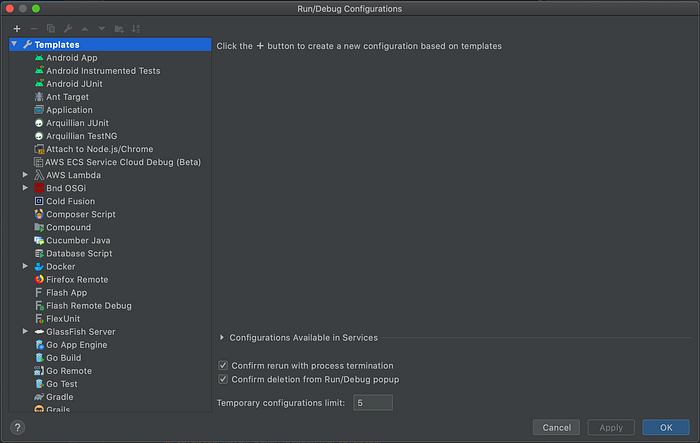Select Go App Engine template
Screen dimensions: 700x443
coord(77,345)
